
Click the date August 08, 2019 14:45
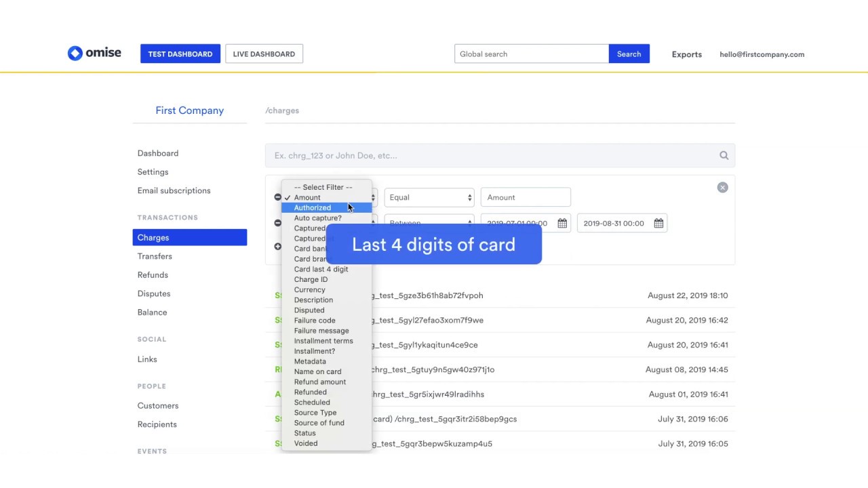[687, 369]
